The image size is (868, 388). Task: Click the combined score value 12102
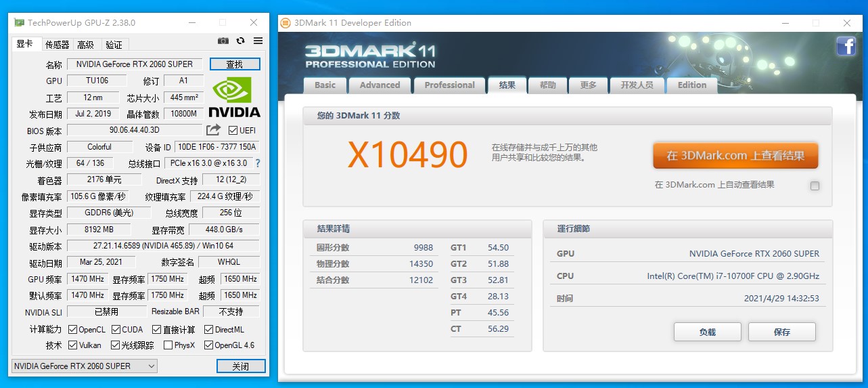pyautogui.click(x=421, y=280)
